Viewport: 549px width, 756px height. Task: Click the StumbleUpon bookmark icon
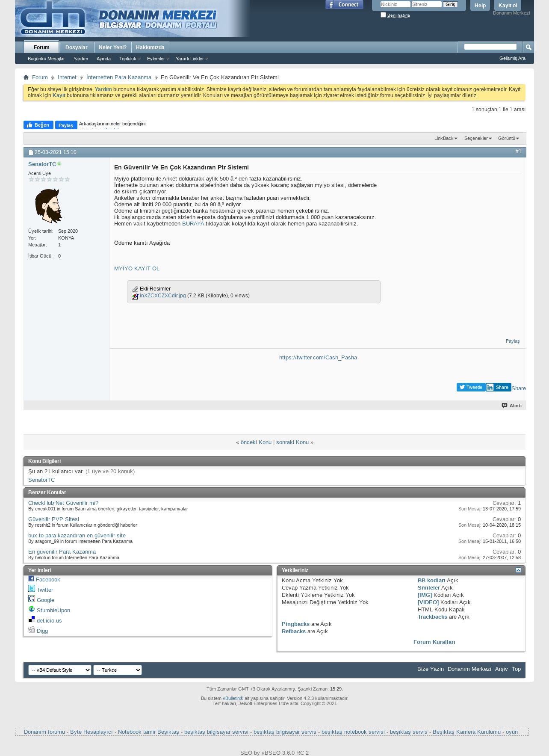(32, 609)
